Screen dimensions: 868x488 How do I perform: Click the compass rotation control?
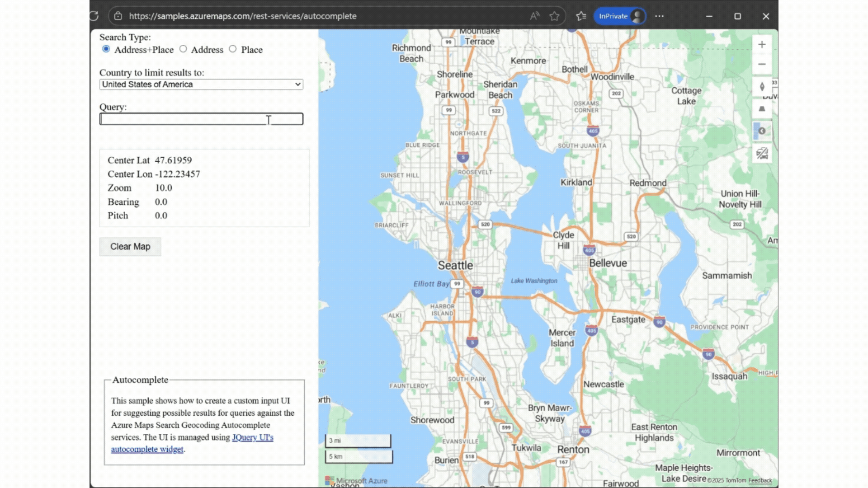click(x=762, y=87)
